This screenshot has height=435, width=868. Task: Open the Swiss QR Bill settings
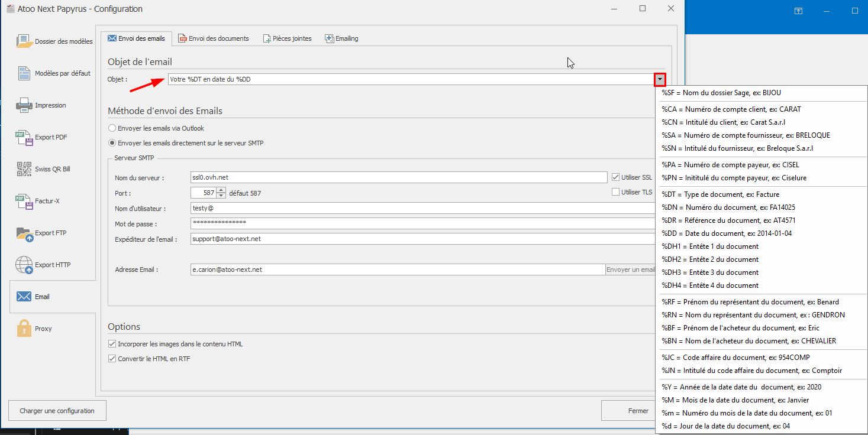tap(24, 169)
